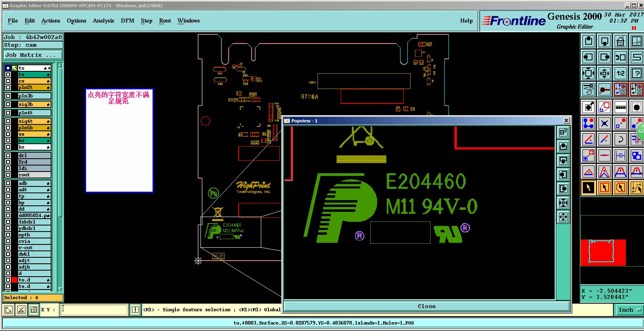The image size is (644, 331).
Task: Click the first triangle arc tool icon
Action: (588, 172)
